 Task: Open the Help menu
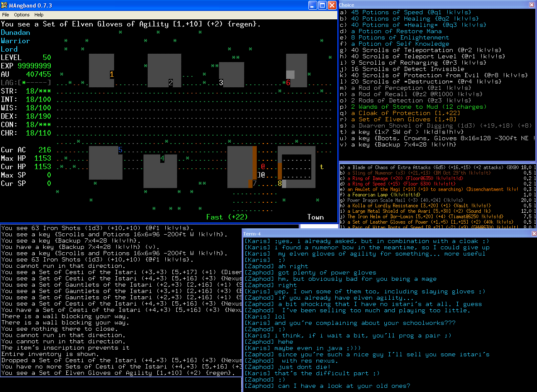point(39,15)
